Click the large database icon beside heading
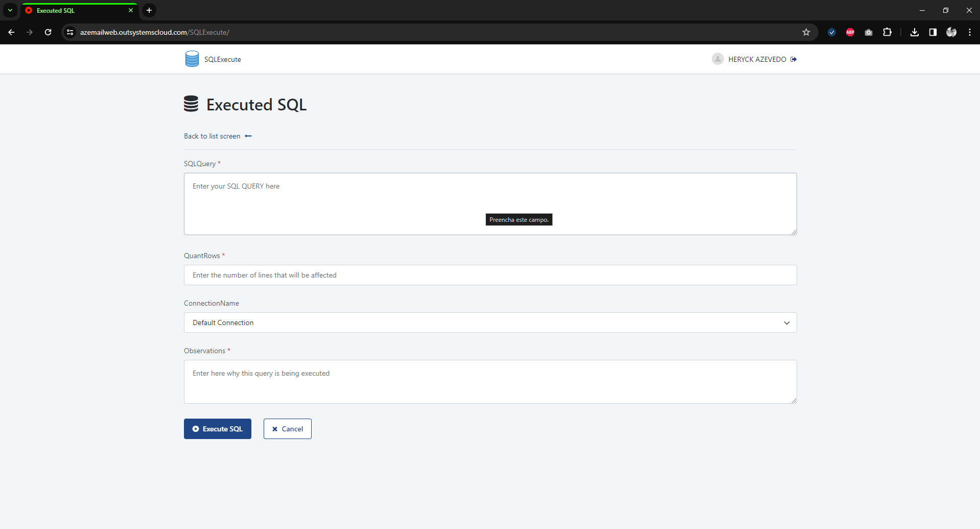The image size is (980, 529). (x=191, y=104)
